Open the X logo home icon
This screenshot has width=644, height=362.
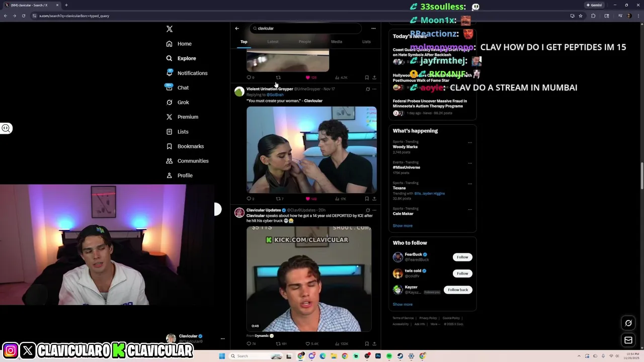pyautogui.click(x=170, y=29)
